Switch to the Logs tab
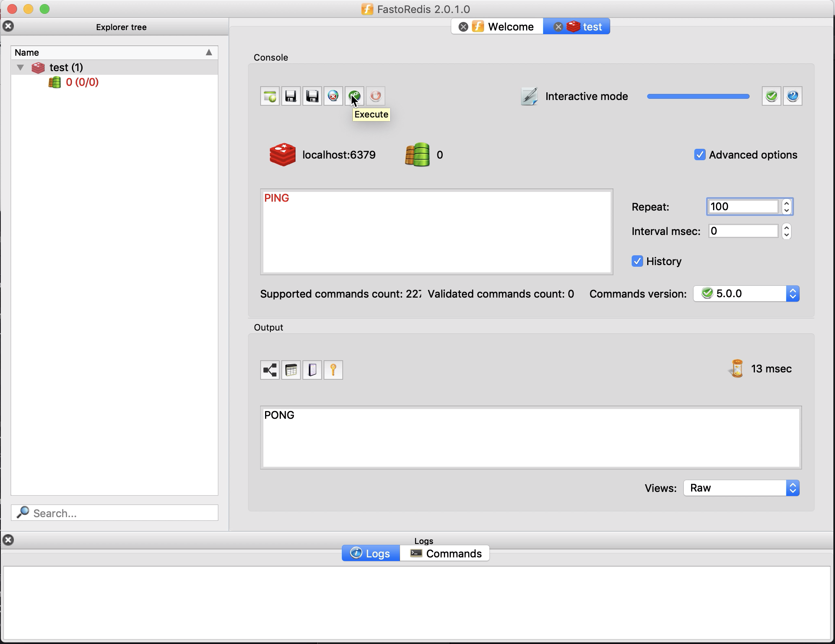835x644 pixels. coord(371,553)
